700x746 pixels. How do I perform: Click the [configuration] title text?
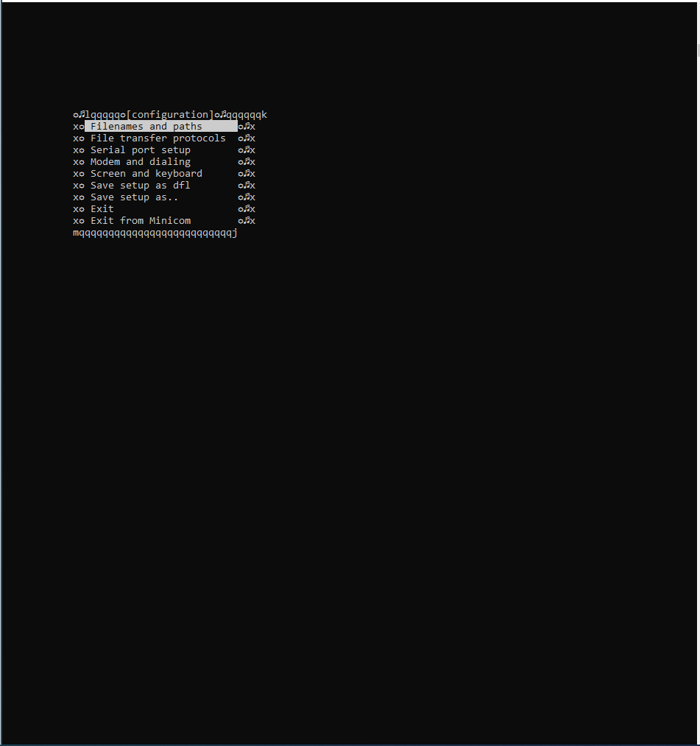170,115
